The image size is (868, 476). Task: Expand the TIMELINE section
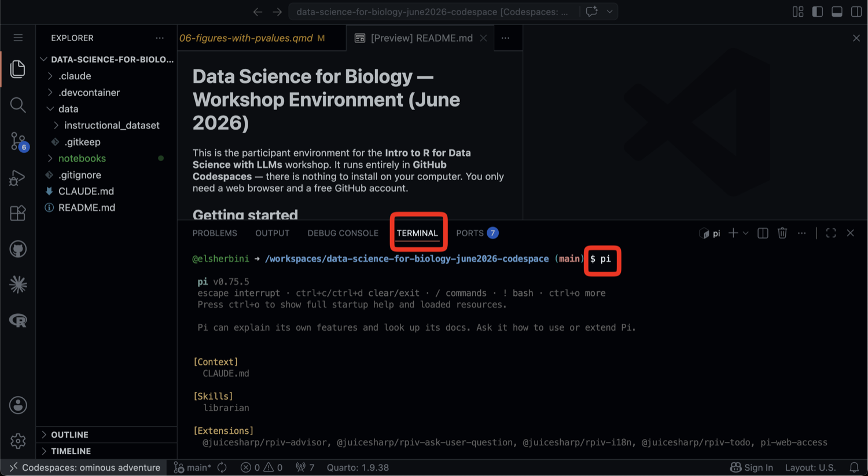(x=107, y=451)
